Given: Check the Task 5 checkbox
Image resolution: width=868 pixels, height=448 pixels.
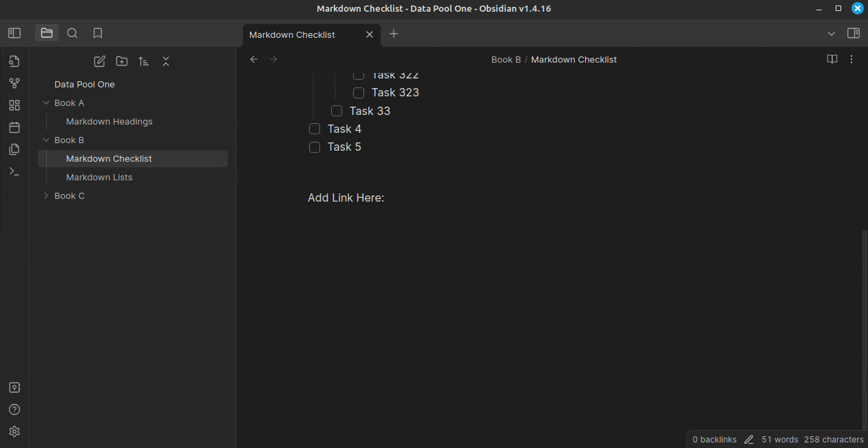Looking at the screenshot, I should click(x=315, y=147).
